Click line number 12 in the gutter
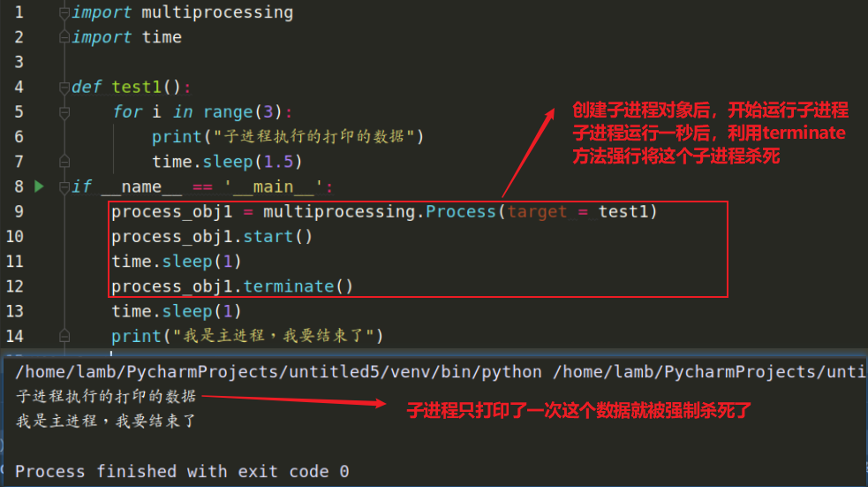 pos(14,286)
